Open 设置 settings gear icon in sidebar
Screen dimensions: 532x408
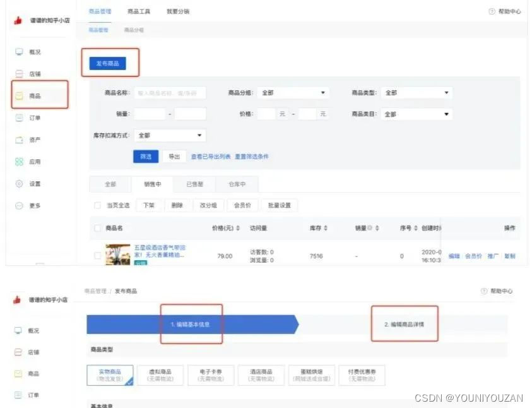(20, 184)
